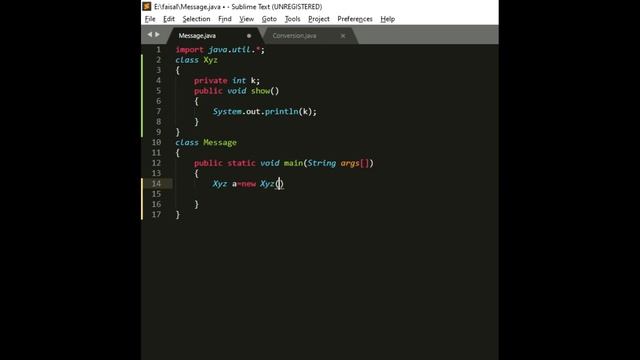The height and width of the screenshot is (360, 640).
Task: Click 'args' parameter on line 12
Action: tap(350, 163)
